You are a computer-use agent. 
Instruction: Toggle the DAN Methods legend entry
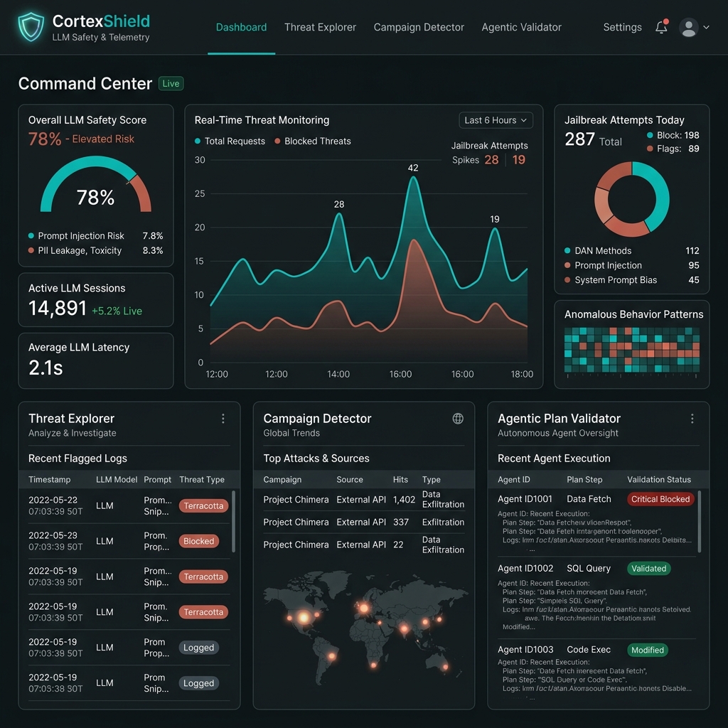[x=598, y=251]
